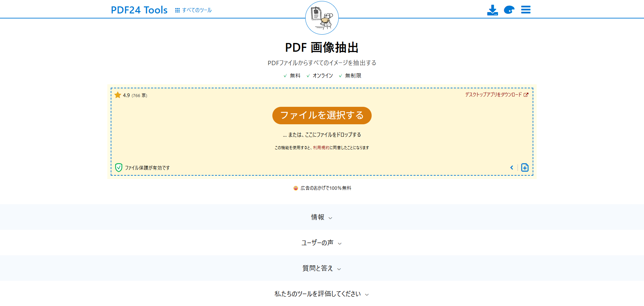Click the add file icon in drop zone
The image size is (644, 306).
[x=525, y=168]
